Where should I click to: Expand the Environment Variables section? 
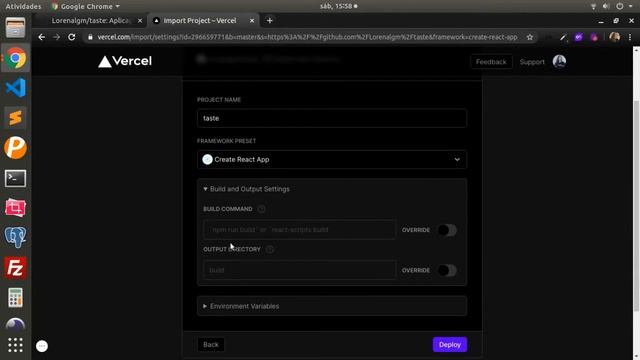[332, 306]
